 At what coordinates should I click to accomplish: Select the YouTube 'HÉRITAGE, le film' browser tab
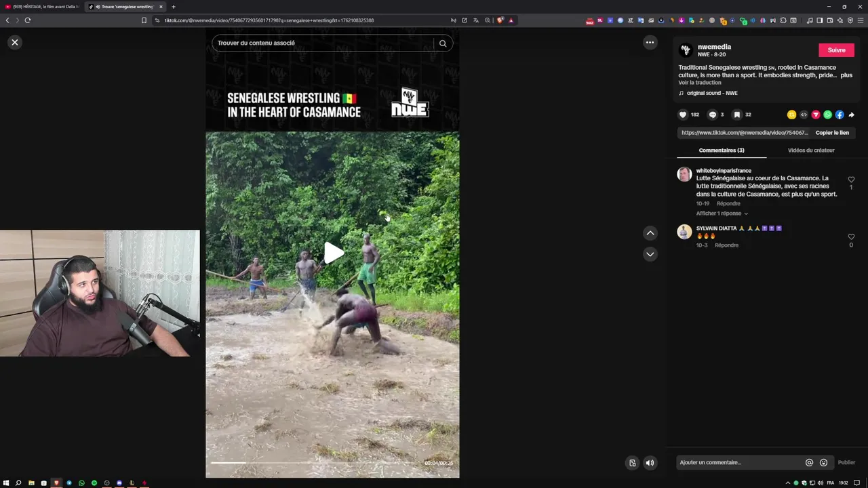42,7
